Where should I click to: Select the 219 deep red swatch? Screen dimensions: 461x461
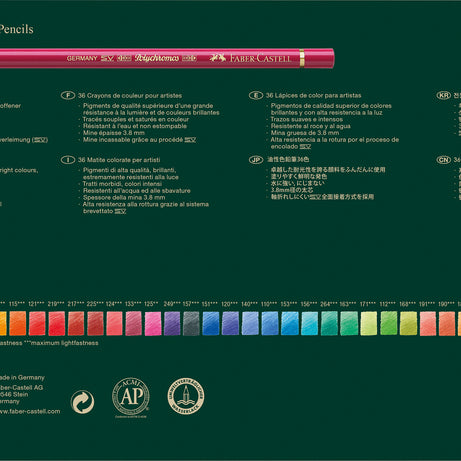pyautogui.click(x=57, y=323)
